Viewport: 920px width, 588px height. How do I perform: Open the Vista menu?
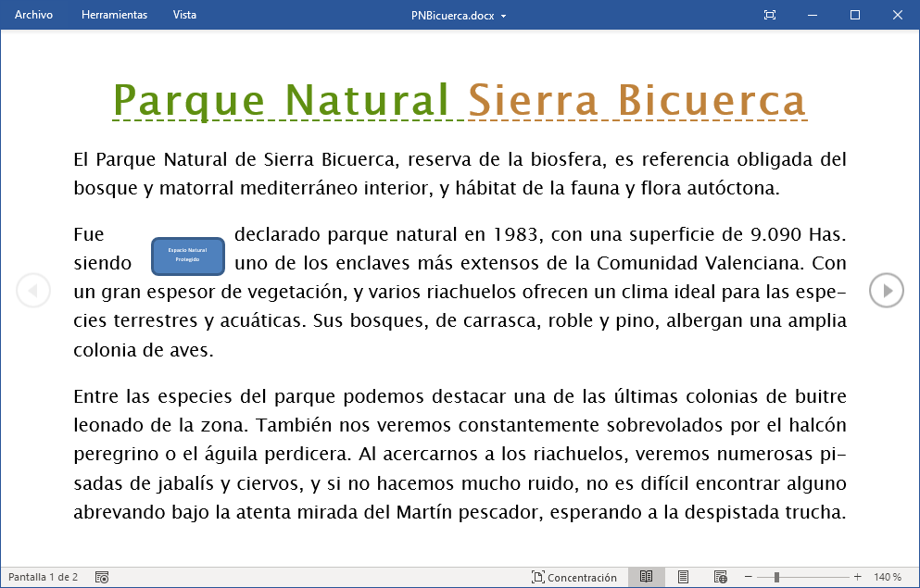(x=184, y=15)
